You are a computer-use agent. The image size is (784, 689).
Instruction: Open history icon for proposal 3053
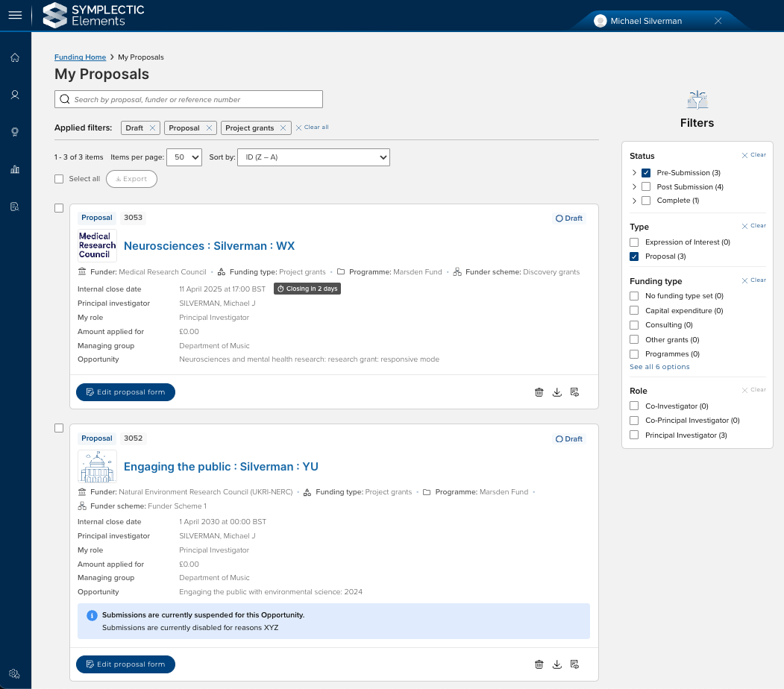574,392
